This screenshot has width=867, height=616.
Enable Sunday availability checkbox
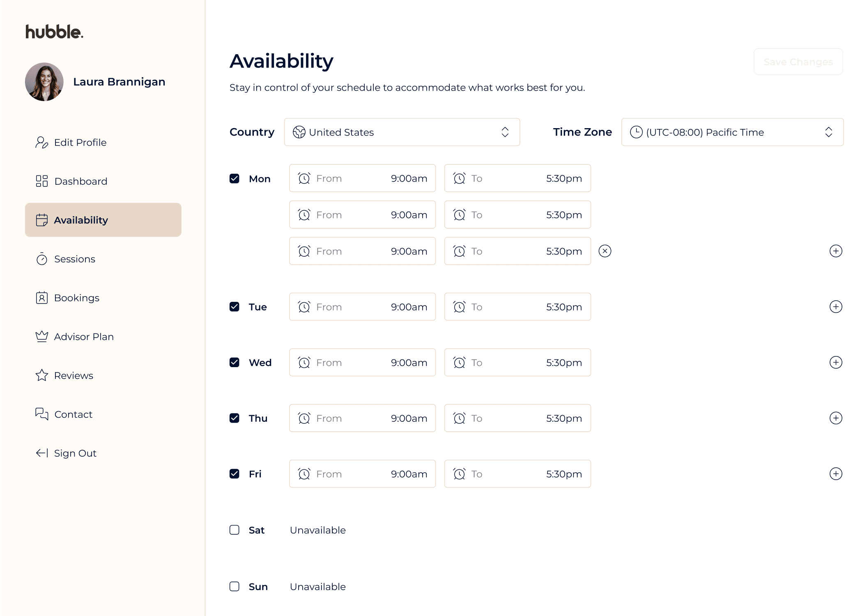click(235, 586)
